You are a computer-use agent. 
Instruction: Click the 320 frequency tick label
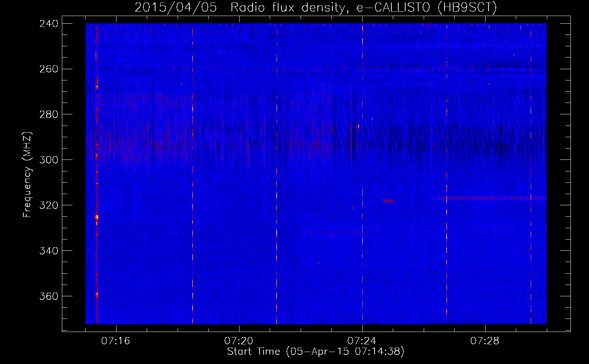point(49,206)
